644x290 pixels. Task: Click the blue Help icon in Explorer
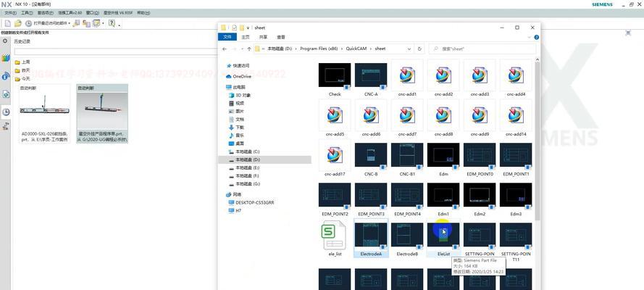(x=536, y=37)
